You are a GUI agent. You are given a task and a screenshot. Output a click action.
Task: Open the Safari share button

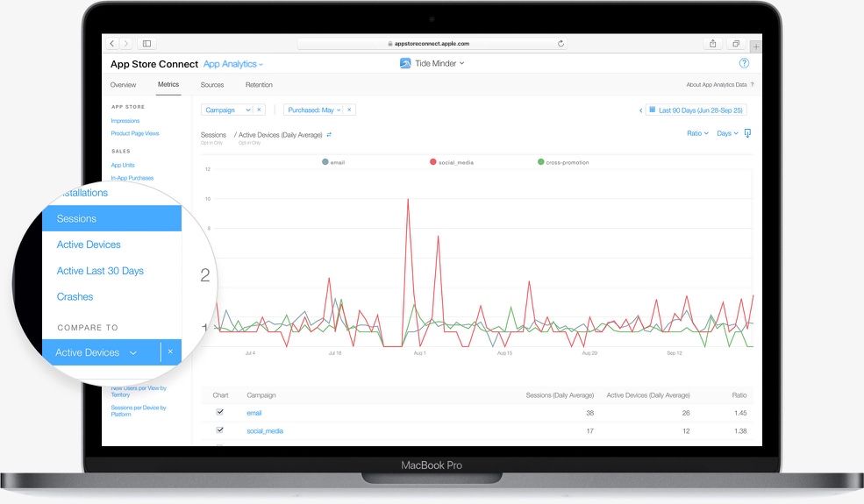[712, 44]
